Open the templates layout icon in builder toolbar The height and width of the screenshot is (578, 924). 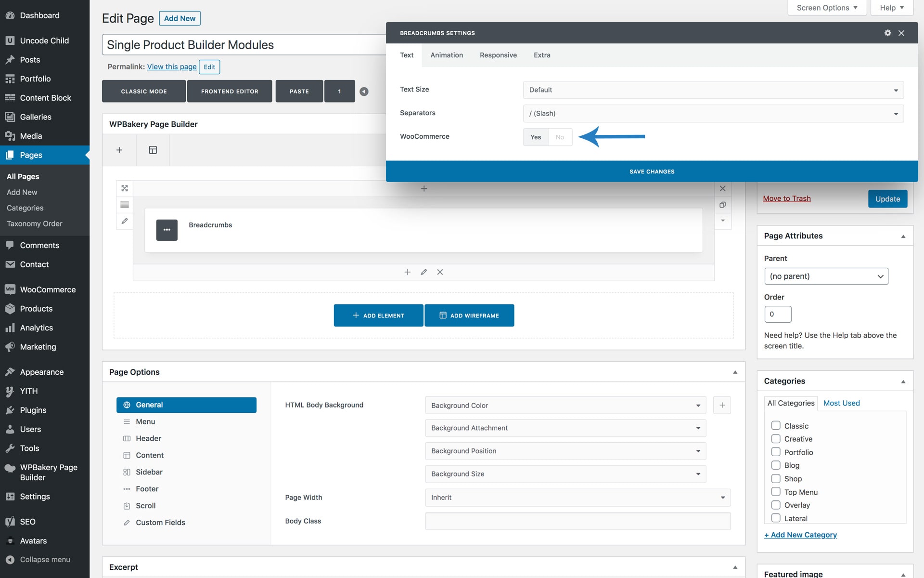153,150
